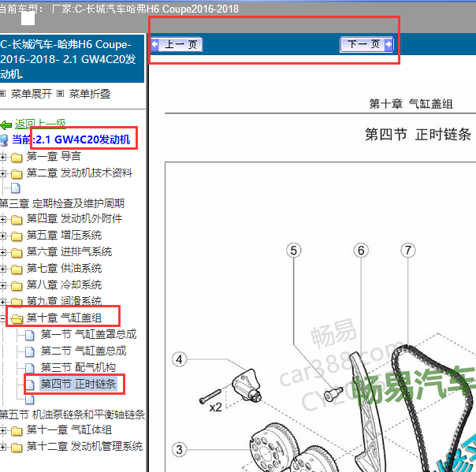476x472 pixels.
Task: Click folder icon of 第六章 进排气系统
Action: [17, 253]
